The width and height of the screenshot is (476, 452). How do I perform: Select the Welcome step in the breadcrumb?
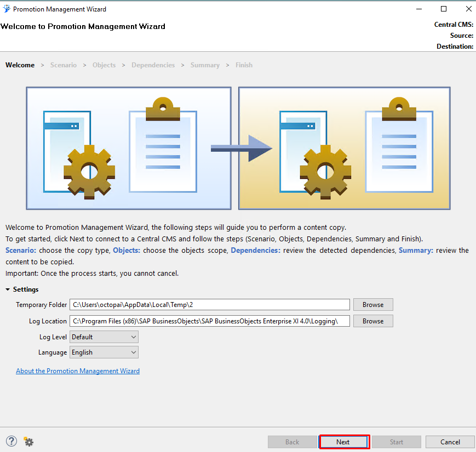click(20, 65)
